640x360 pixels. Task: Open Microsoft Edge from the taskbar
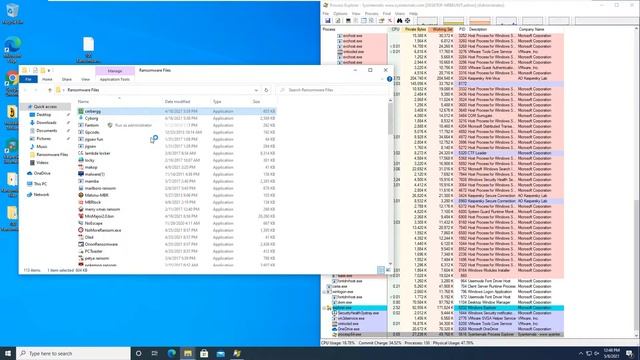pyautogui.click(x=171, y=353)
